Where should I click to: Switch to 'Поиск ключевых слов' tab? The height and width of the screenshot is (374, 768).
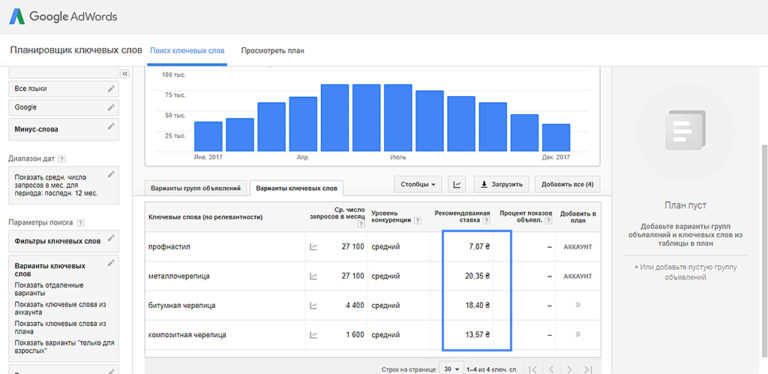(187, 50)
